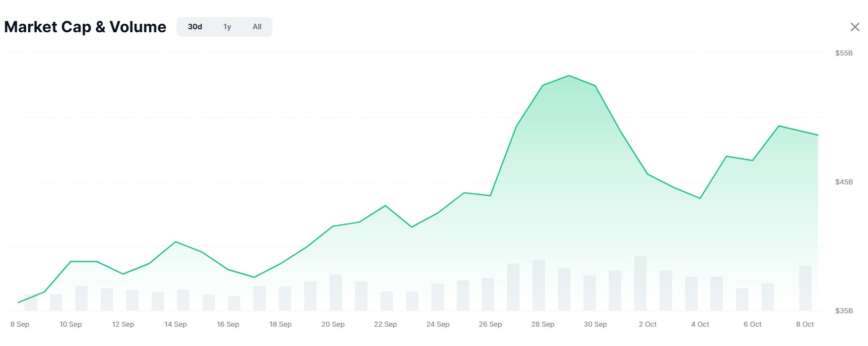Click the $45B axis label

[x=844, y=182]
